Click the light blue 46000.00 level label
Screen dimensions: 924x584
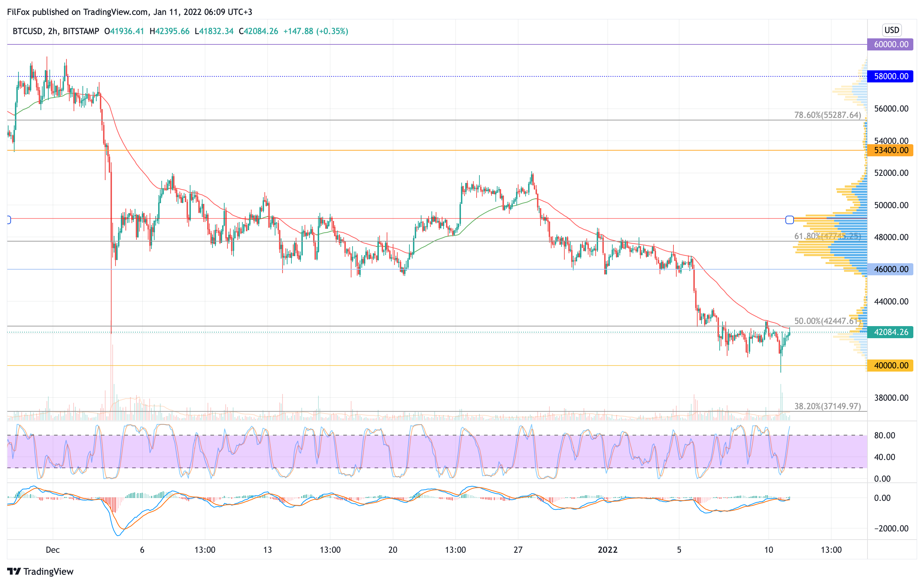890,269
